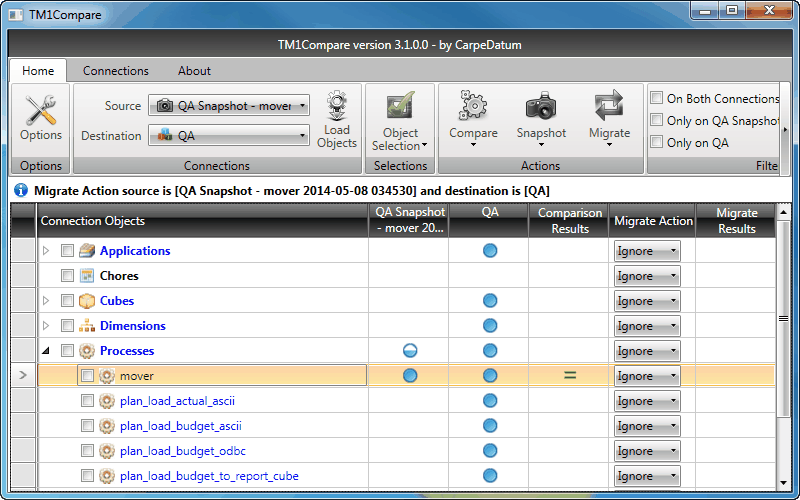This screenshot has height=500, width=800.
Task: Enable the Only on QA filter
Action: click(x=657, y=142)
